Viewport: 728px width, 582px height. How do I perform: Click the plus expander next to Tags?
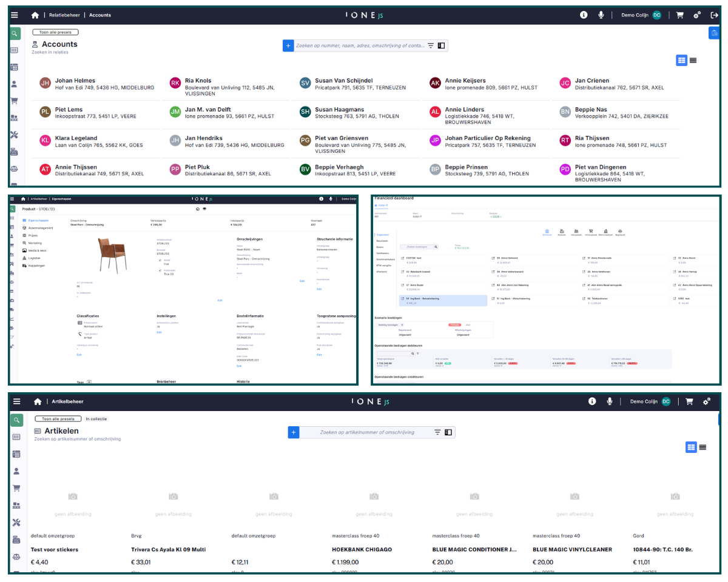click(89, 382)
